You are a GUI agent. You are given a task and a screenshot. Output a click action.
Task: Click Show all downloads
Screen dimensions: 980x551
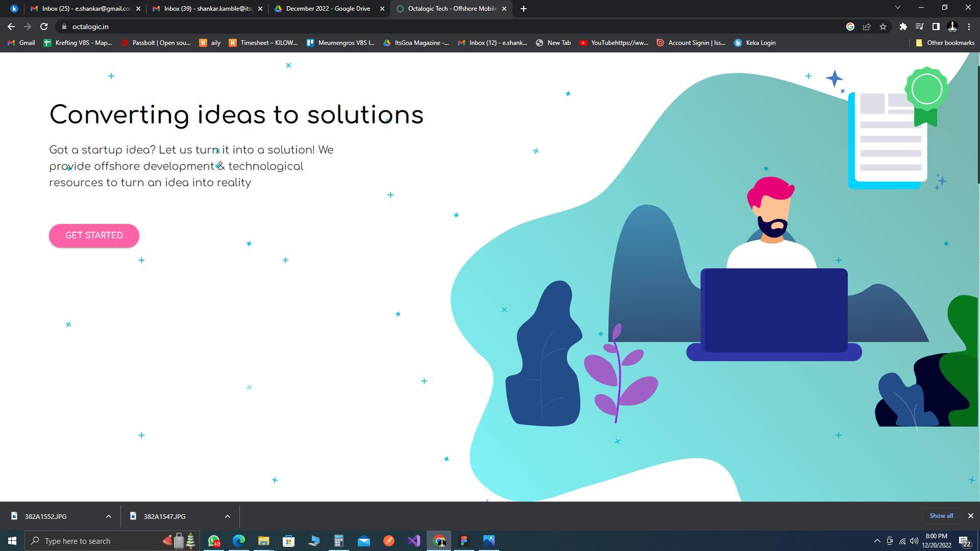coord(941,516)
